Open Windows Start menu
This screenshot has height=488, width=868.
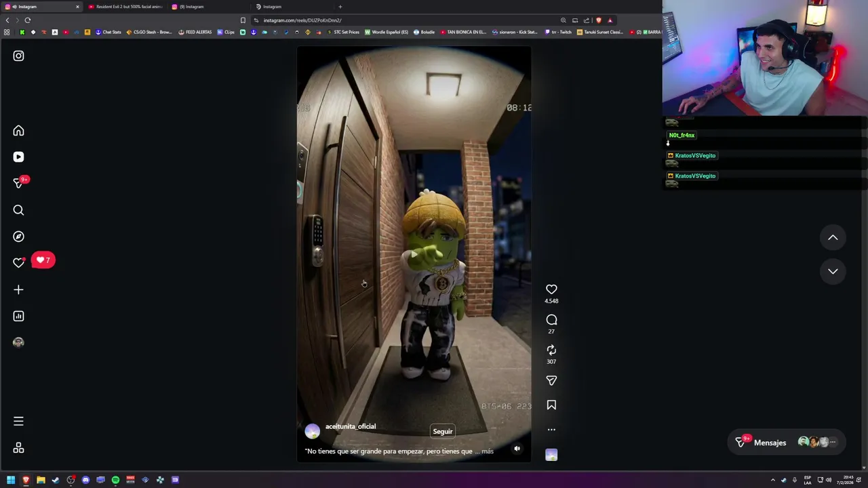pyautogui.click(x=11, y=480)
